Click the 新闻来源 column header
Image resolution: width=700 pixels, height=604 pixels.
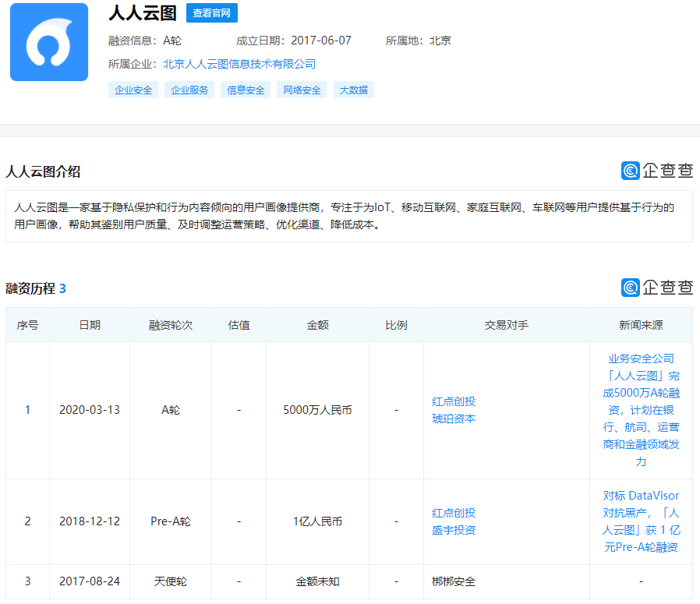pos(641,325)
